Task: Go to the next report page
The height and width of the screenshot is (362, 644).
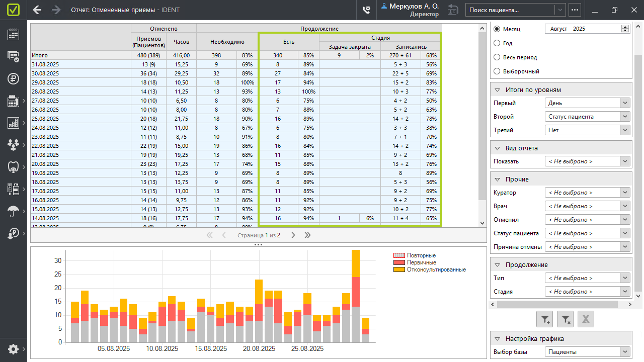Action: [293, 235]
